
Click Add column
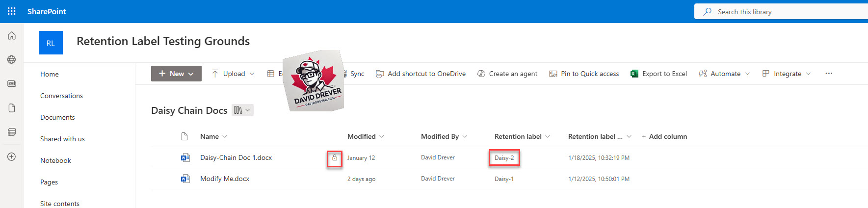pos(664,136)
